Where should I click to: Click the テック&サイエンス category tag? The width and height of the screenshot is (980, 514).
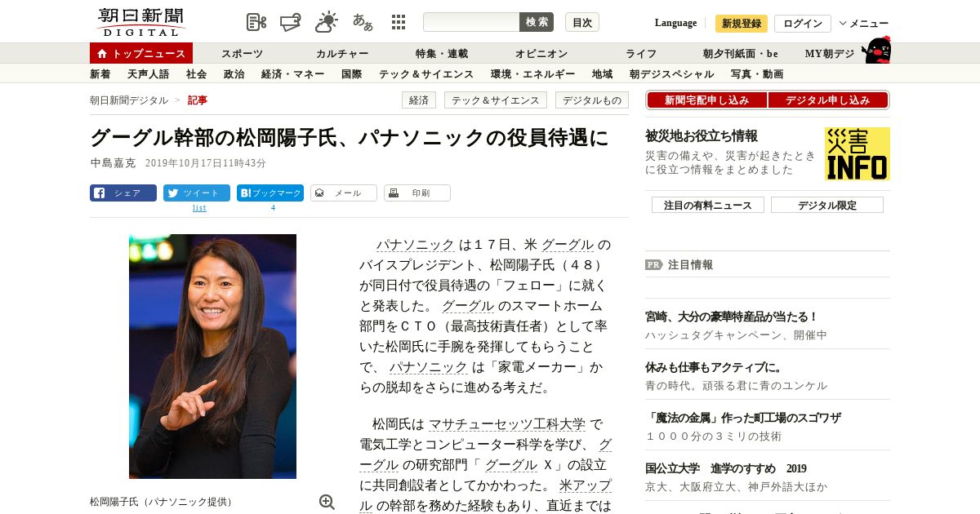[x=496, y=100]
